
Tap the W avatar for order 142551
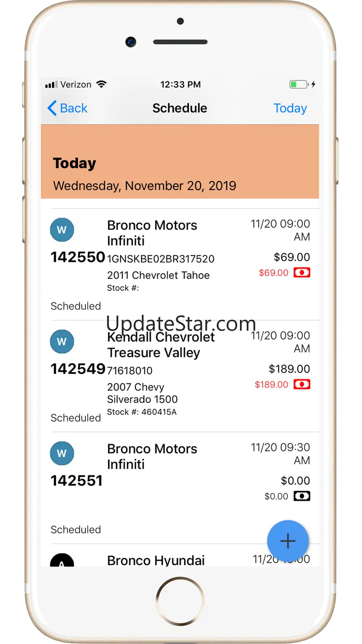pyautogui.click(x=62, y=453)
